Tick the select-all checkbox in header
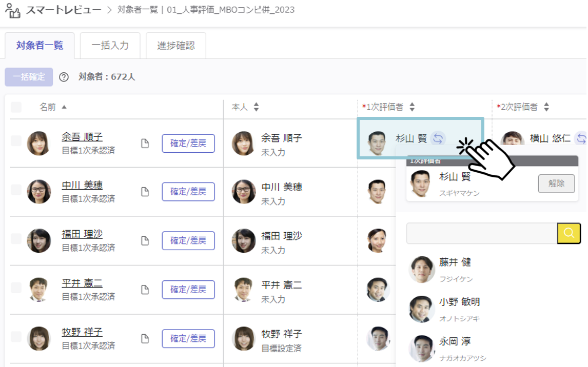Image resolution: width=588 pixels, height=367 pixels. point(16,107)
